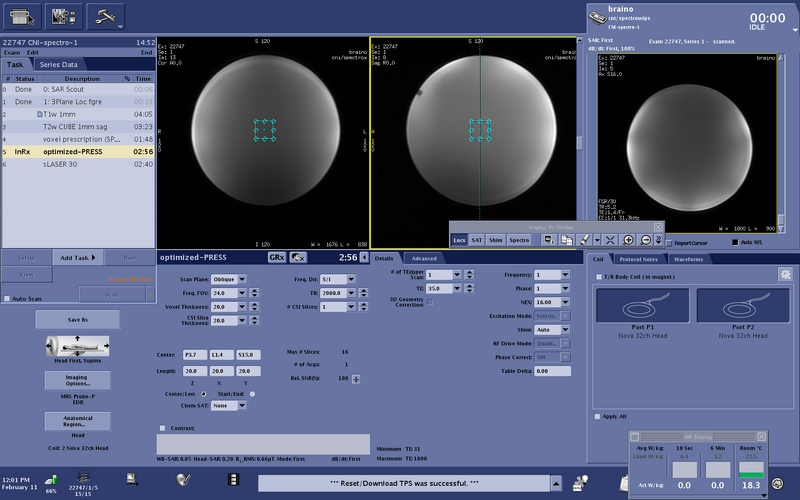Select Spectro mode in Graphic Rx Toolbar
Image resolution: width=800 pixels, height=500 pixels.
coord(519,240)
